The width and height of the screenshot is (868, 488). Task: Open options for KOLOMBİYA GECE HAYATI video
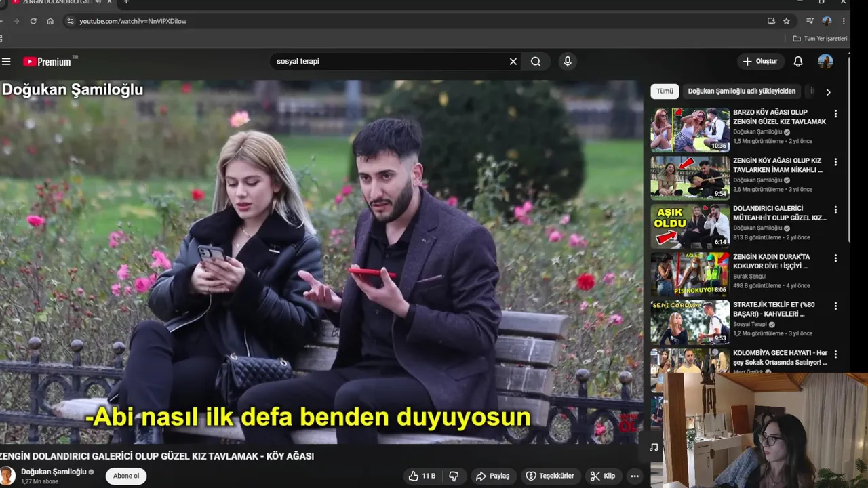point(835,354)
